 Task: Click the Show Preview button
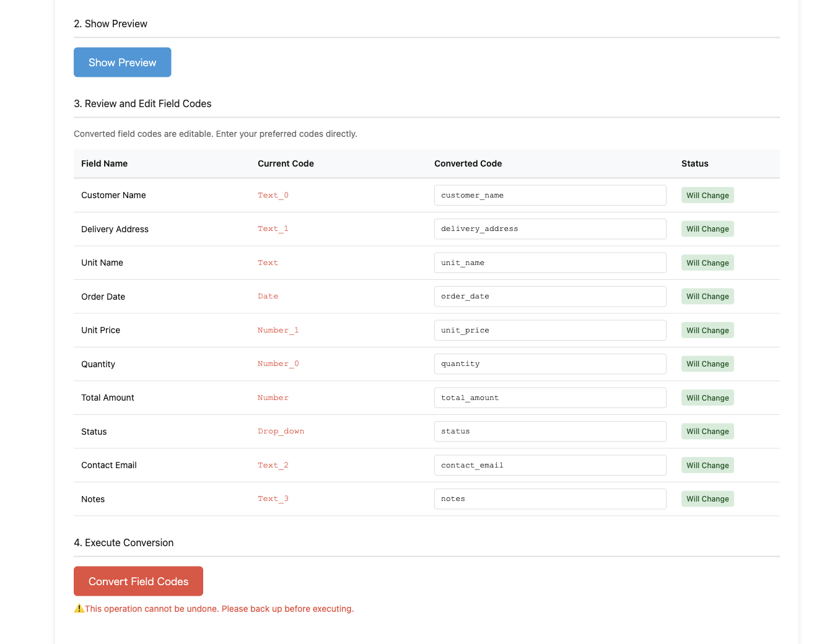[x=122, y=63]
